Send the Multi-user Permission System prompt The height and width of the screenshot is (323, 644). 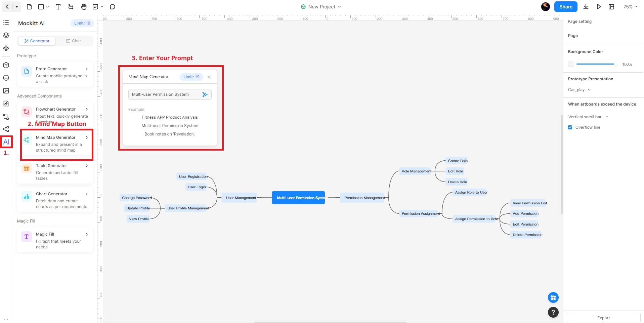click(205, 94)
